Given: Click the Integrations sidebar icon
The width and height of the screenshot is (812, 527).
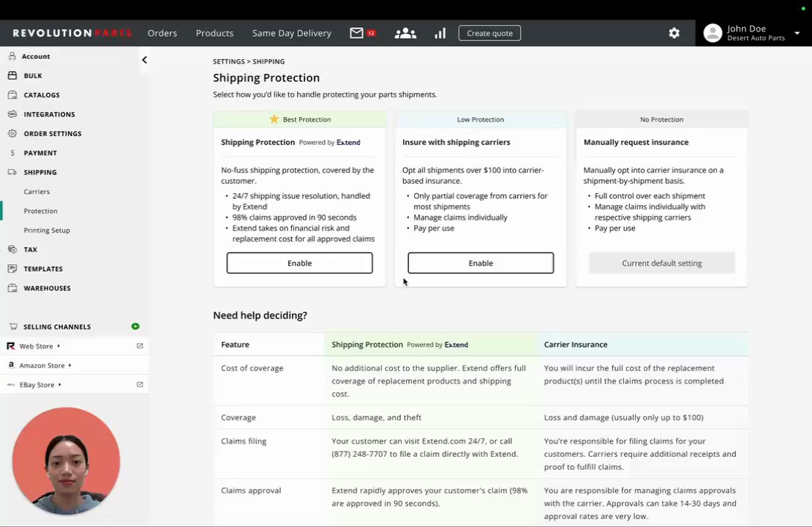Looking at the screenshot, I should [12, 114].
